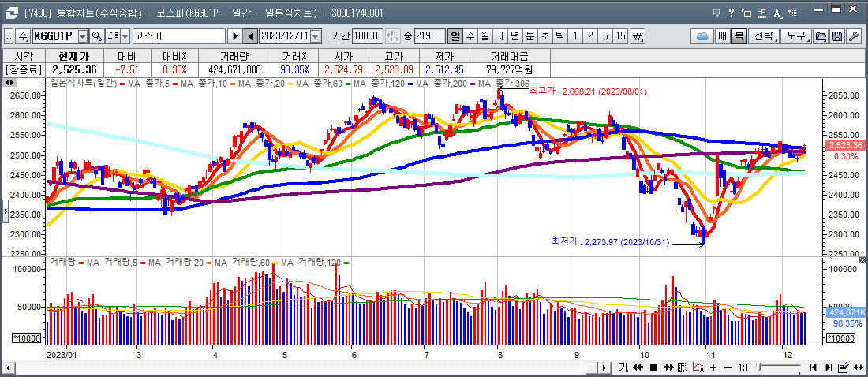Open the title bar list menu icon

pyautogui.click(x=794, y=12)
